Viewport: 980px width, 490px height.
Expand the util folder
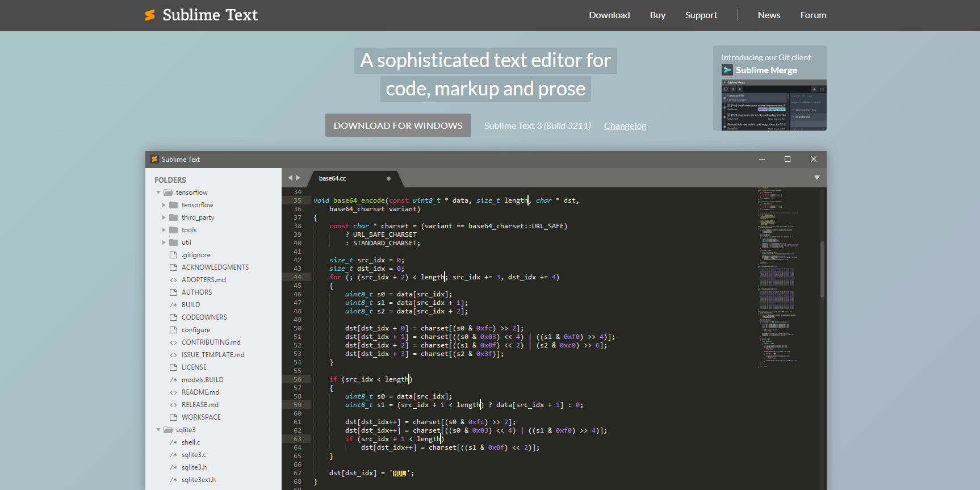tap(164, 242)
